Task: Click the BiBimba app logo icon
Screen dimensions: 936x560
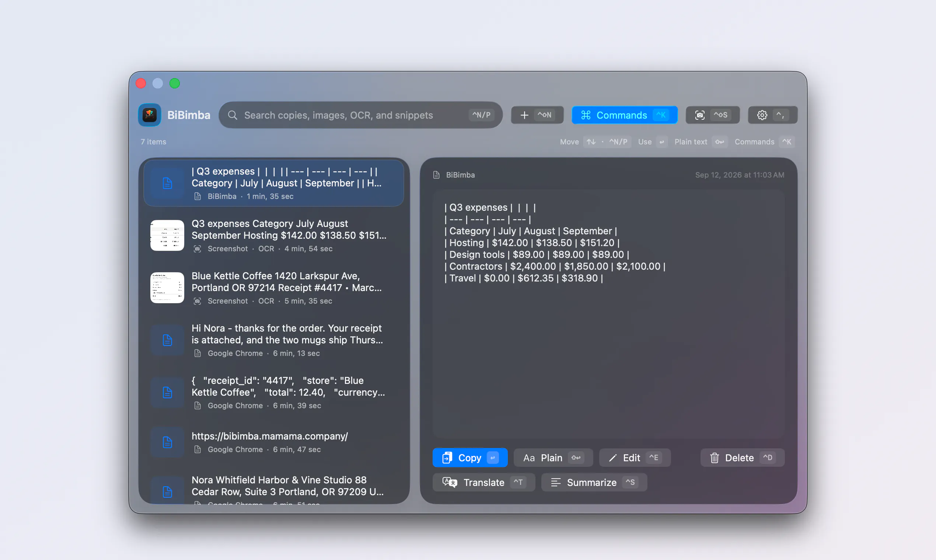Action: tap(150, 115)
